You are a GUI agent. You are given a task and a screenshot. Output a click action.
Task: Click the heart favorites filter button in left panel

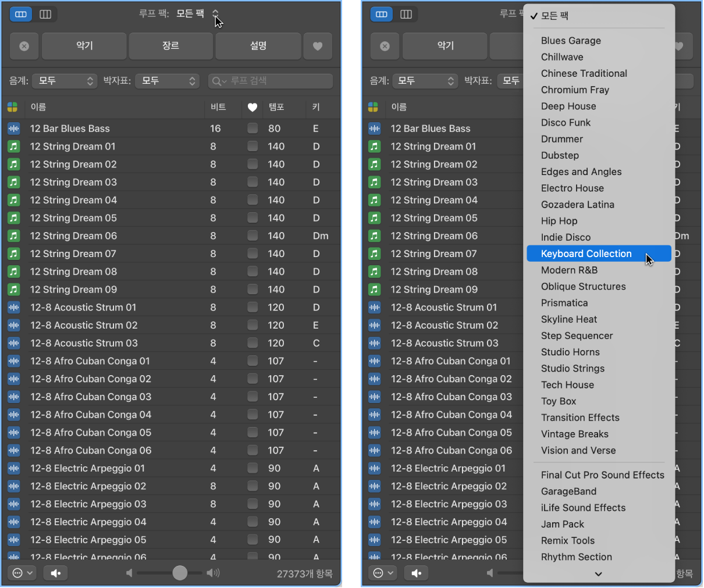tap(318, 46)
